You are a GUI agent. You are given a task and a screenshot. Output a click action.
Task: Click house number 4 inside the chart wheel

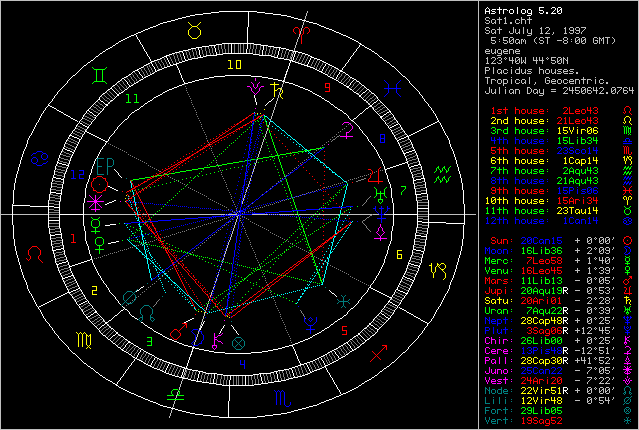pos(242,364)
